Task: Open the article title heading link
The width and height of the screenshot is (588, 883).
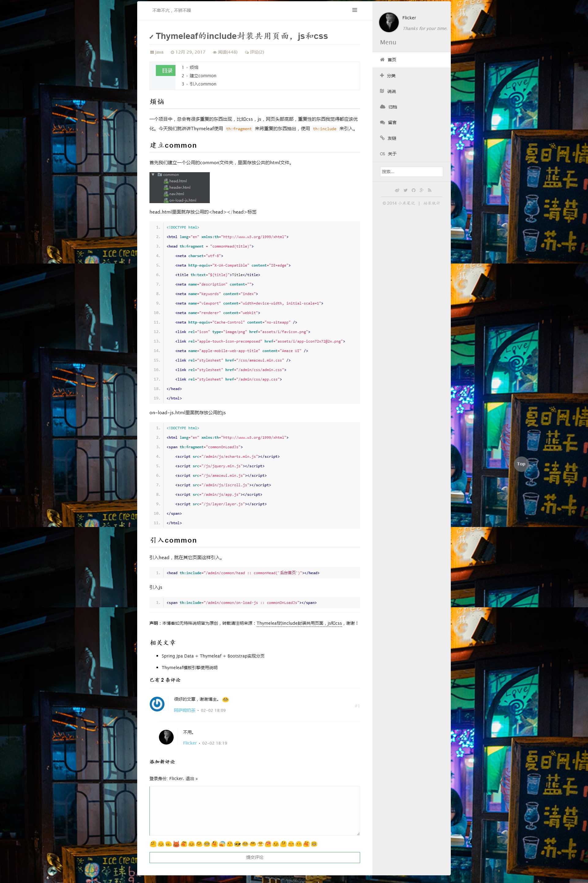Action: [x=242, y=36]
